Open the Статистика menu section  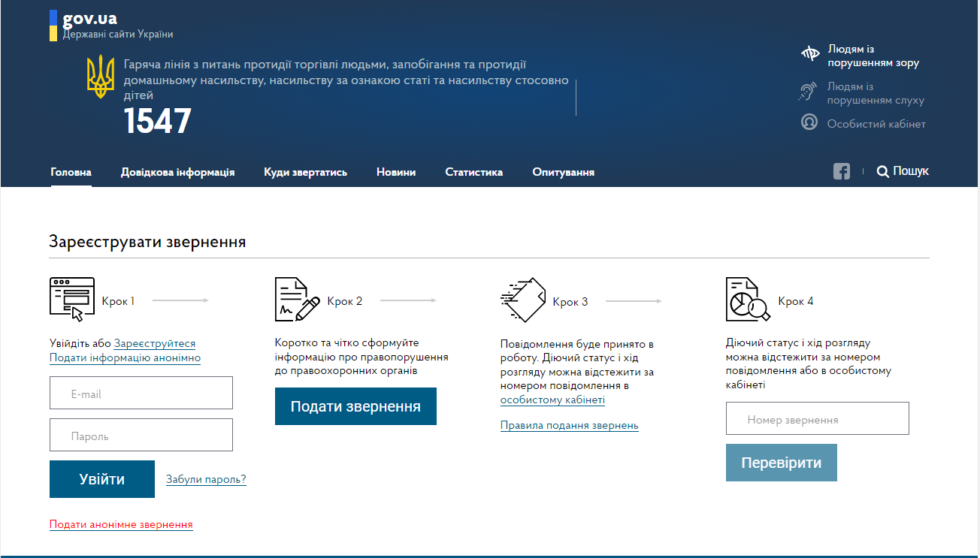tap(473, 172)
